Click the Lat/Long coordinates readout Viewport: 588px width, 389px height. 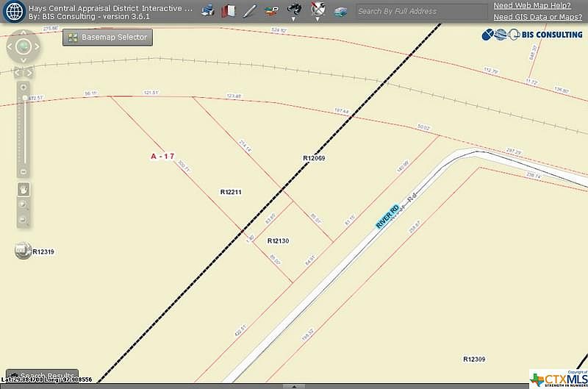(x=46, y=379)
